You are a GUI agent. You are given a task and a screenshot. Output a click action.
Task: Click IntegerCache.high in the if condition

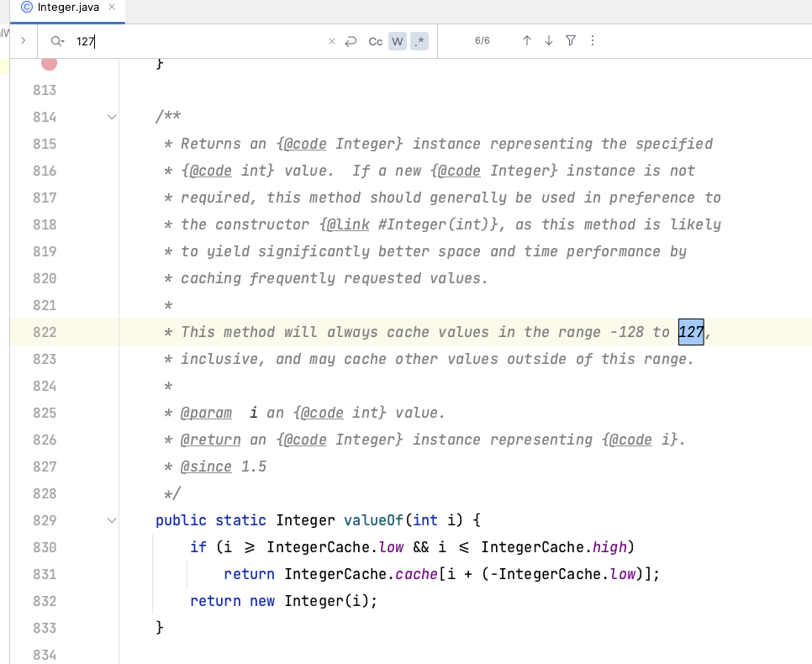click(554, 547)
